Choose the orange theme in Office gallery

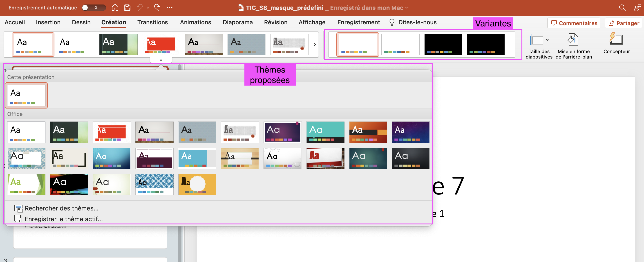coord(368,132)
